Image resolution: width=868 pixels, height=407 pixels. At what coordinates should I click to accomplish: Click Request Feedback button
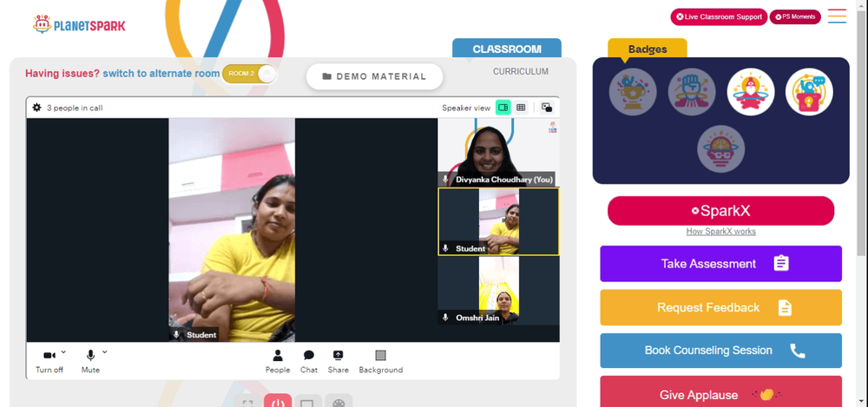(720, 307)
